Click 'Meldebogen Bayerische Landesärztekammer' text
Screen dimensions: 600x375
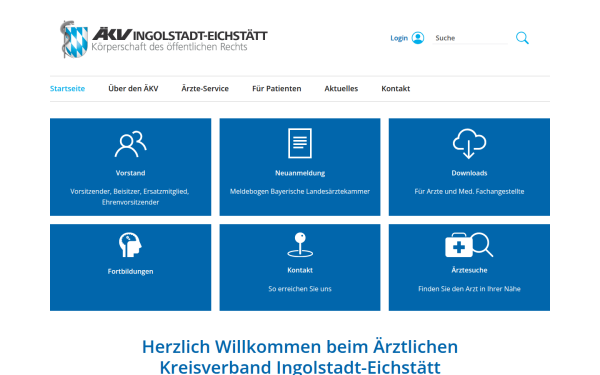(300, 191)
